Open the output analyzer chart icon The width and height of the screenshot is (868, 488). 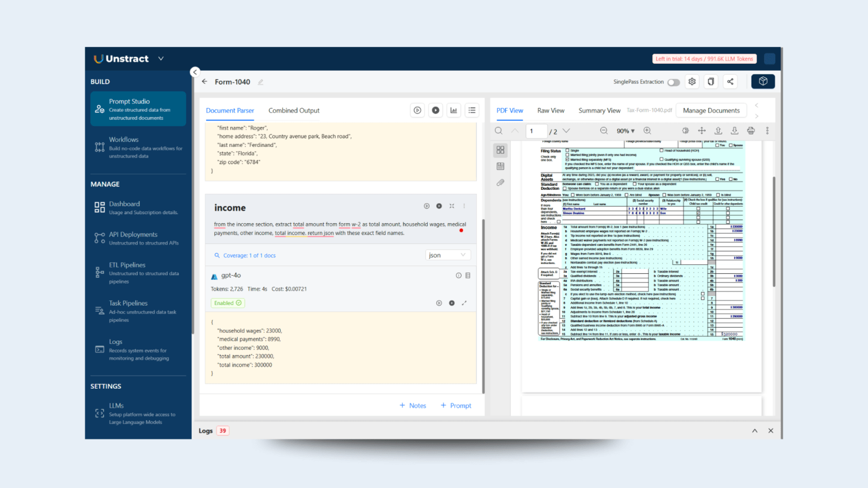(453, 110)
